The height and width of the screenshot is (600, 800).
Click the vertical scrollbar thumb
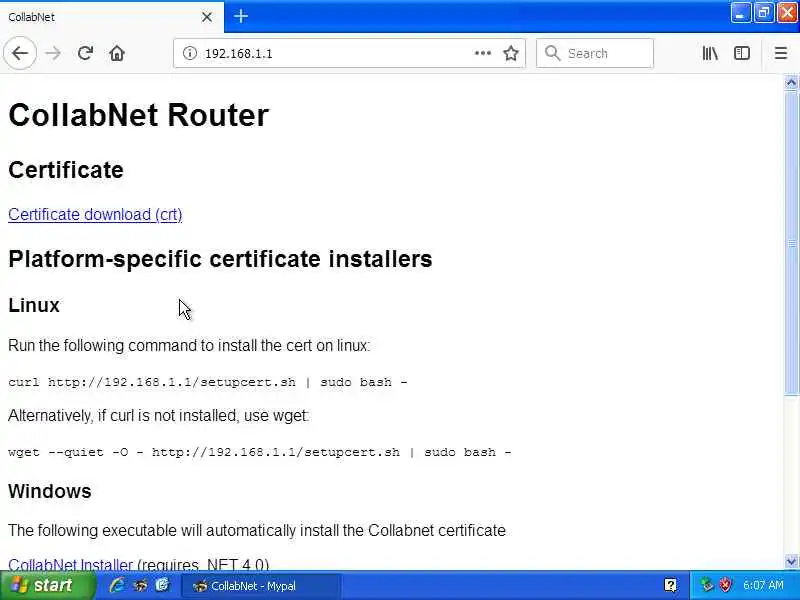791,243
